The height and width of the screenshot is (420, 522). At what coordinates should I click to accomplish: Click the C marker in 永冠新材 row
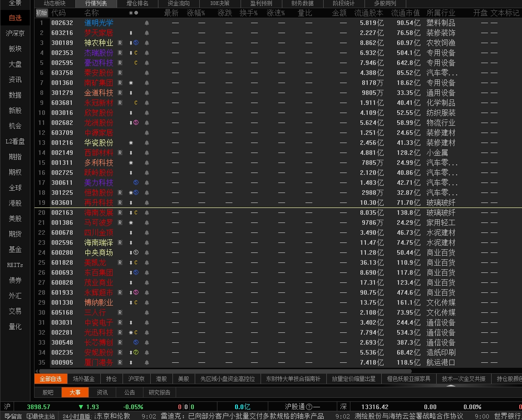[136, 103]
